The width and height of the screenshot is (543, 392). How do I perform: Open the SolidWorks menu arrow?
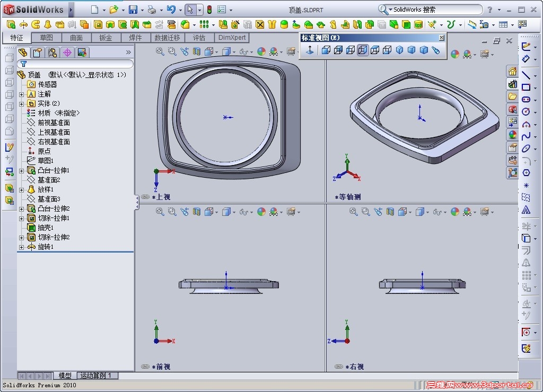[x=71, y=10]
